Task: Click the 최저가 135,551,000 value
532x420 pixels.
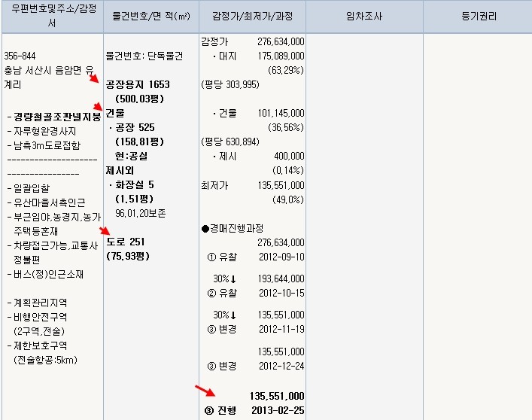Action: click(281, 186)
